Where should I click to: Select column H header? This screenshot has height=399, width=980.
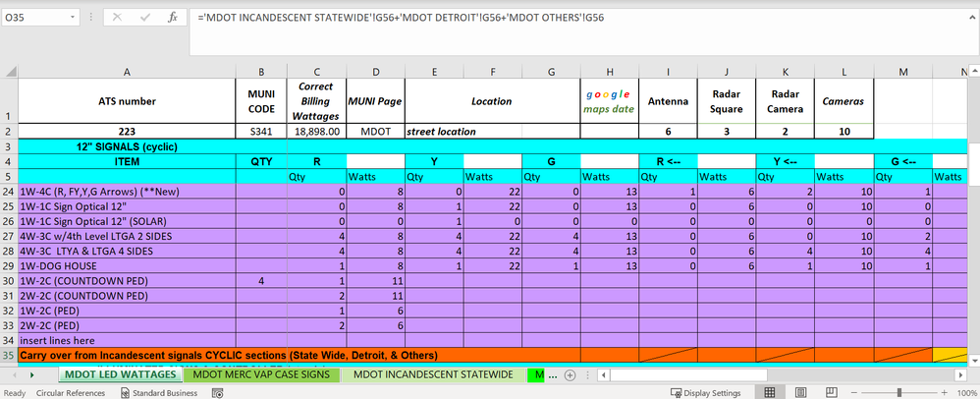pos(610,72)
